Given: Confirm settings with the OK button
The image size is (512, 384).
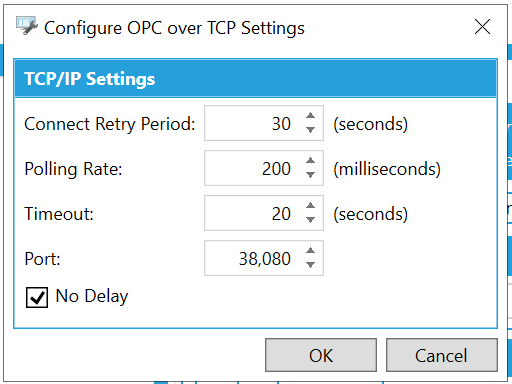Looking at the screenshot, I should pos(321,355).
